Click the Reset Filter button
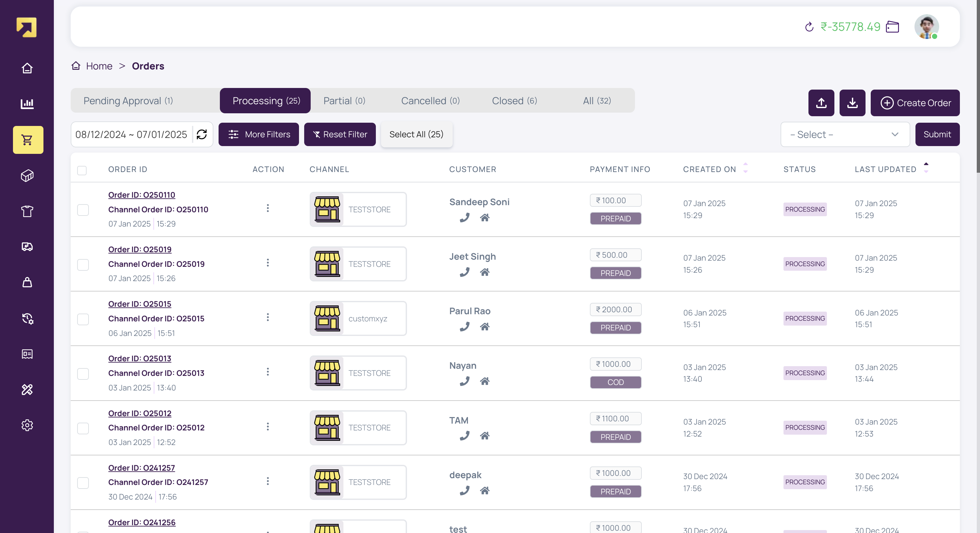This screenshot has height=533, width=980. point(340,134)
